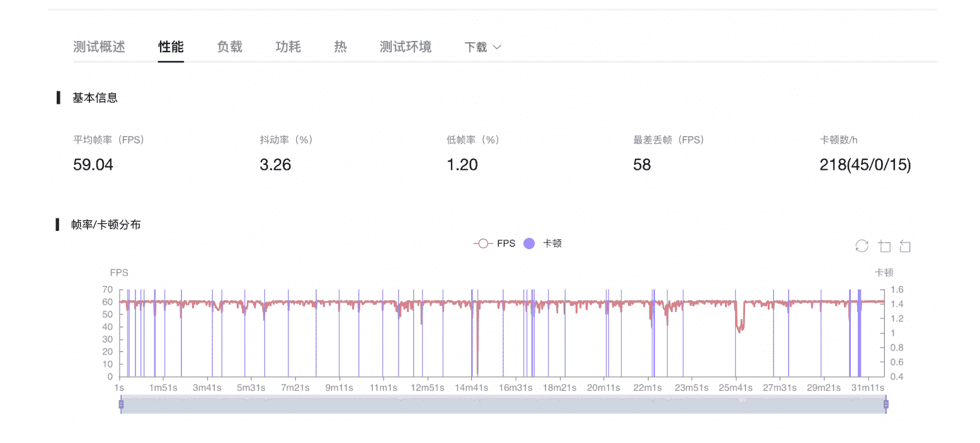The image size is (980, 443).
Task: Switch to the 负载 tab
Action: tap(229, 47)
